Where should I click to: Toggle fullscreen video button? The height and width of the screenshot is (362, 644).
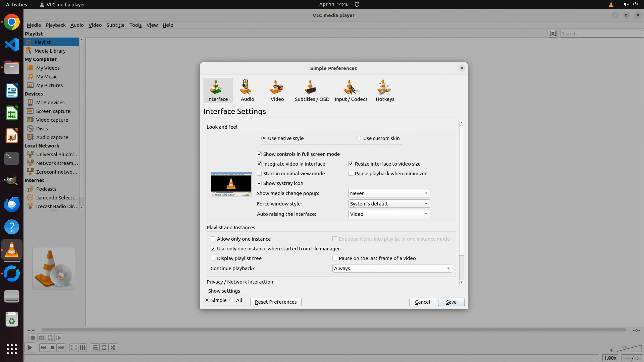click(x=74, y=348)
